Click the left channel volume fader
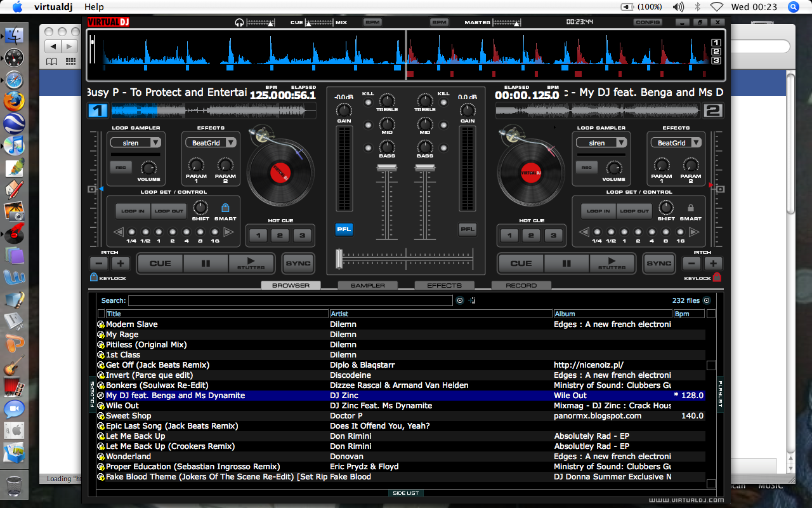 pyautogui.click(x=387, y=168)
